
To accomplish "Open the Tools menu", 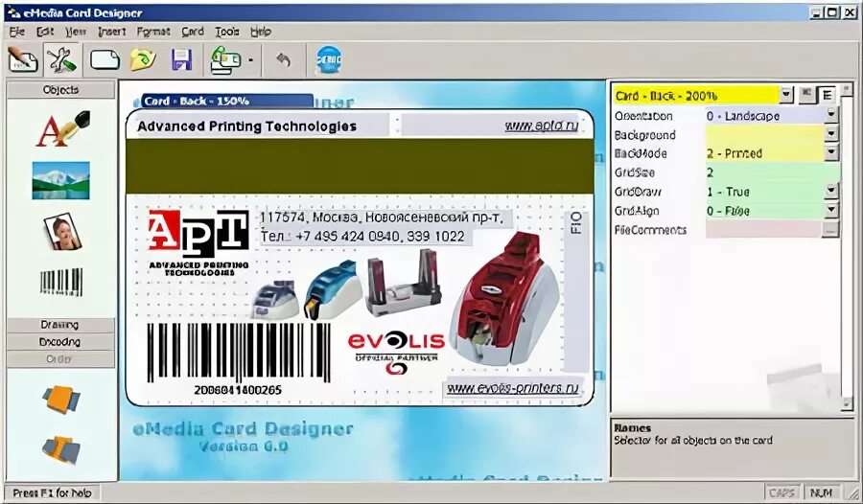I will pos(226,32).
